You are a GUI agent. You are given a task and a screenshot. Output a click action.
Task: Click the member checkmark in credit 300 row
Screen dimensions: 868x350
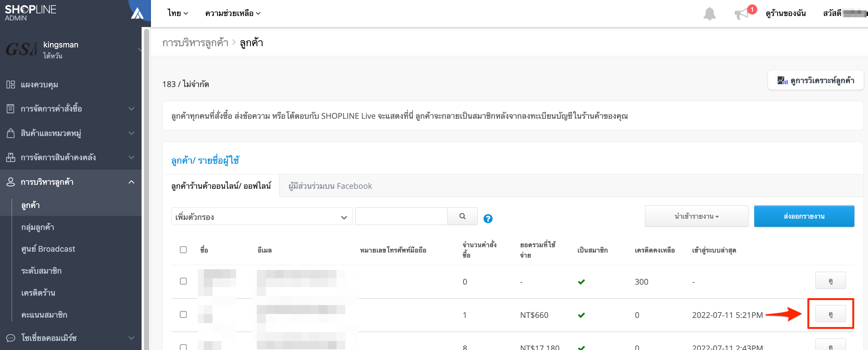(581, 282)
